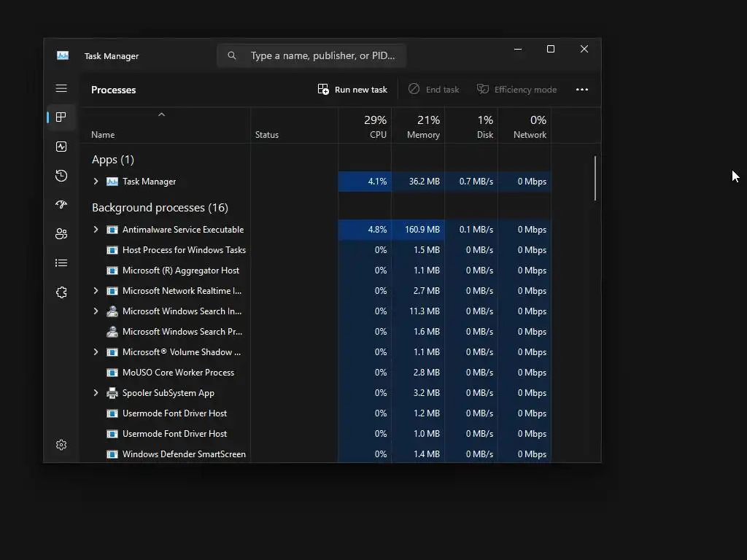
Task: Sort by the Memory column
Action: coord(418,126)
